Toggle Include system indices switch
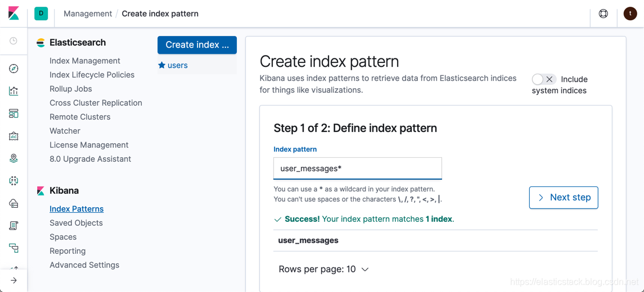644x292 pixels. (544, 79)
